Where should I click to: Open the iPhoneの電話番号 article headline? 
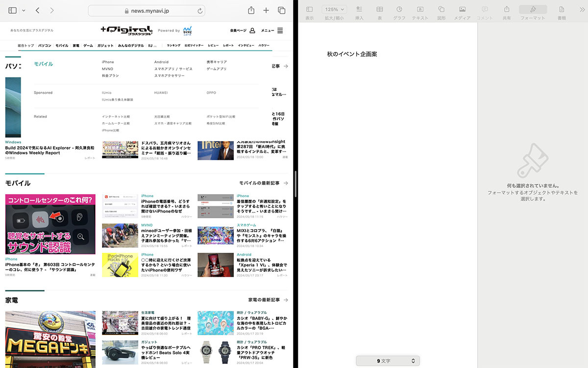tap(166, 207)
